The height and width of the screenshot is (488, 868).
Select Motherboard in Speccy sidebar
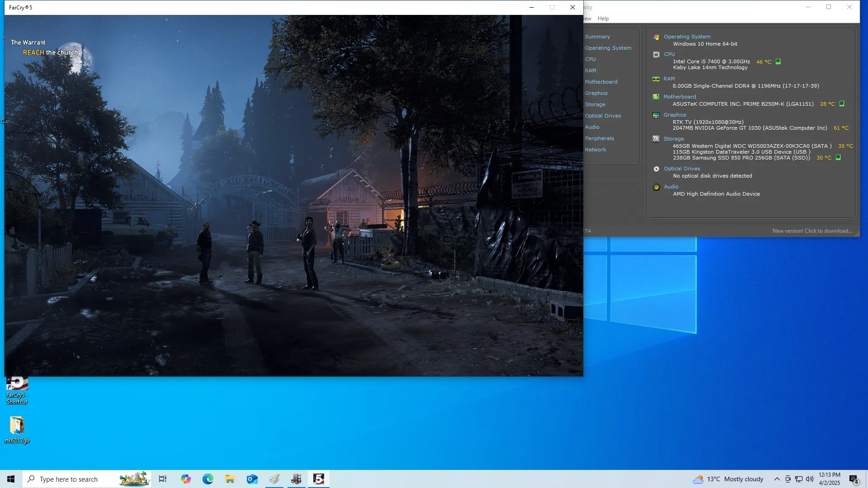click(601, 82)
